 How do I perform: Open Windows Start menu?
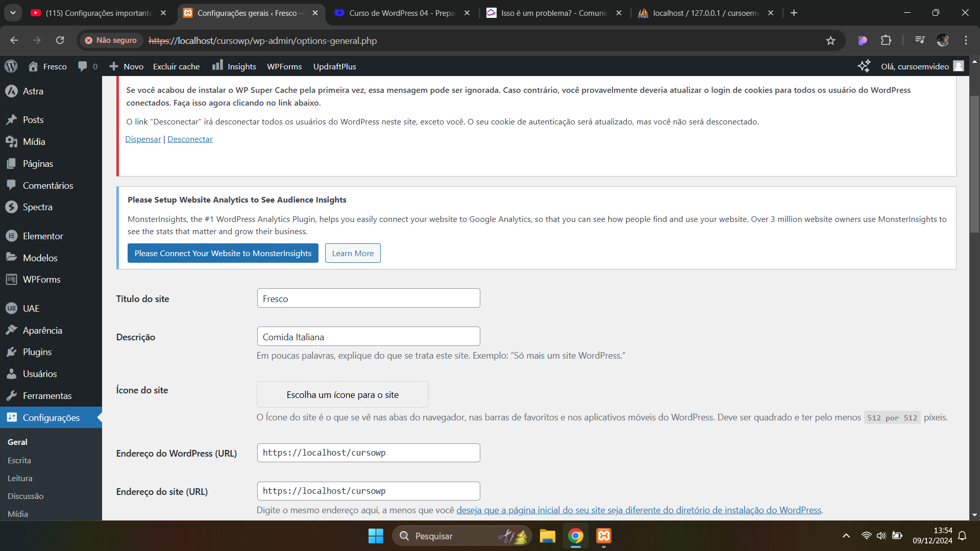click(376, 536)
